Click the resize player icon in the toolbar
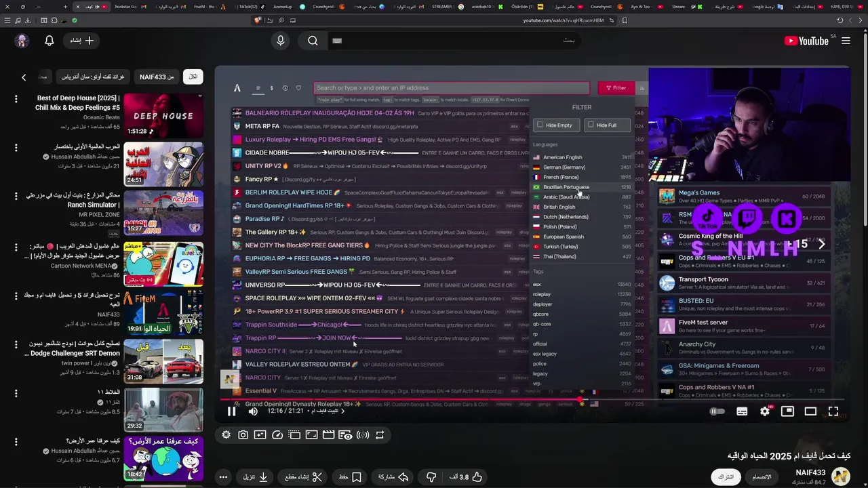 pyautogui.click(x=311, y=435)
